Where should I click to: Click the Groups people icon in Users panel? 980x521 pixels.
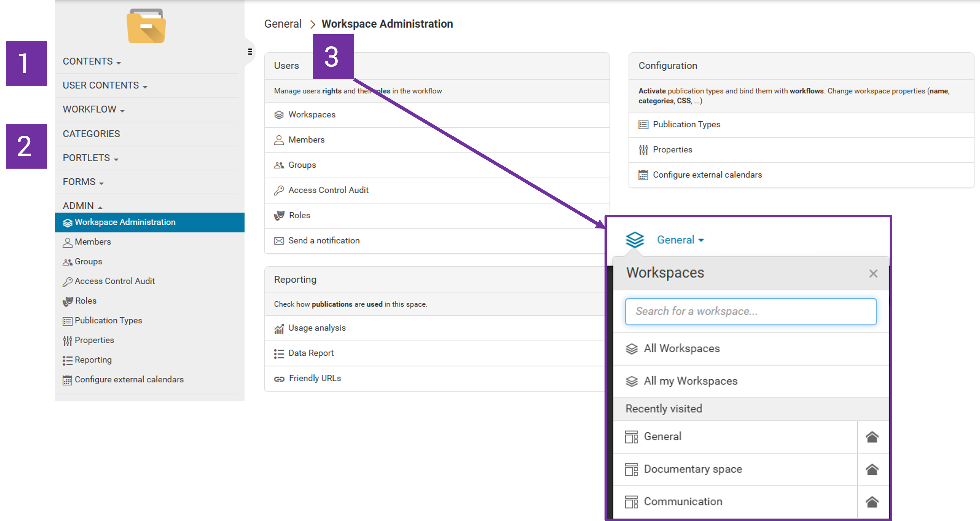(x=279, y=165)
